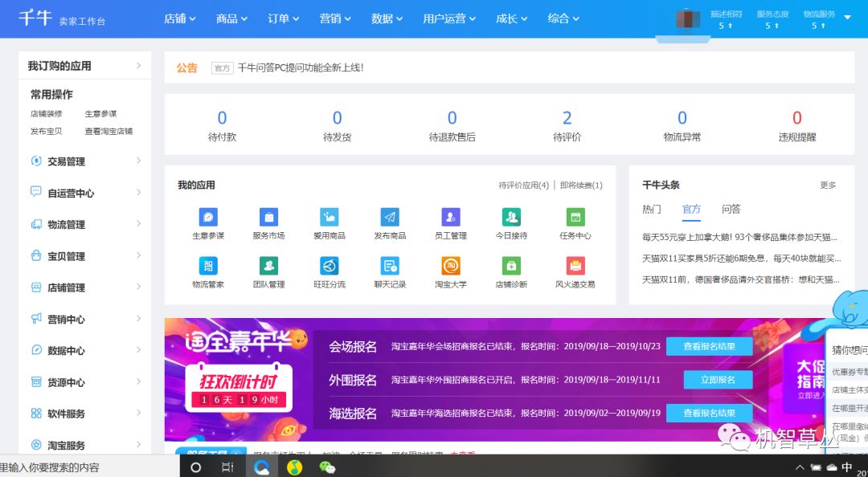This screenshot has height=477, width=868.
Task: Open the 旺旺分流 app icon
Action: 330,266
